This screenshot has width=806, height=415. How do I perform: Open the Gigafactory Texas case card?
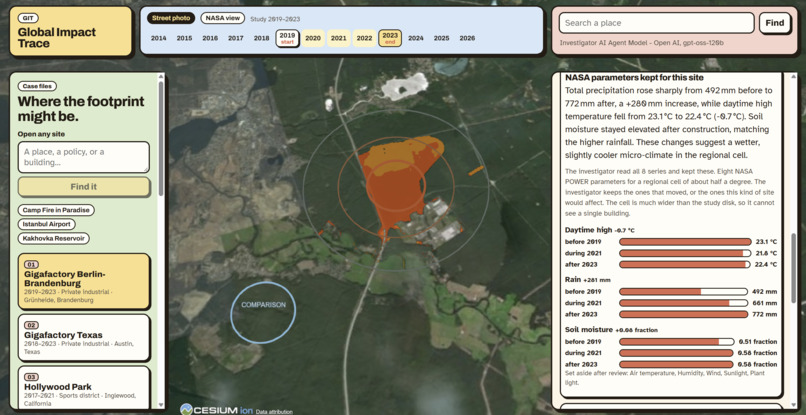pyautogui.click(x=84, y=338)
